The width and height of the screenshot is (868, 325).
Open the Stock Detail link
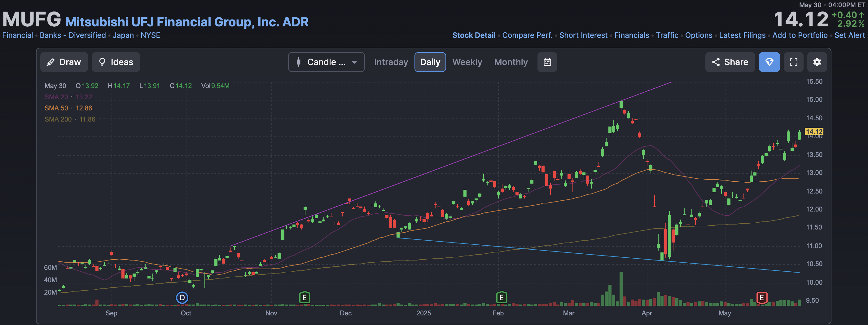point(474,35)
